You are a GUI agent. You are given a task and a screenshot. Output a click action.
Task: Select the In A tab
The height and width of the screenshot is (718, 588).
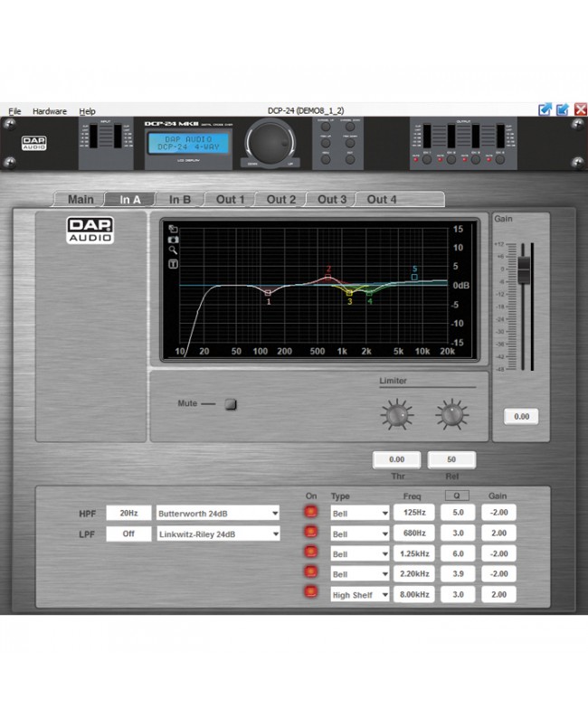[x=130, y=200]
